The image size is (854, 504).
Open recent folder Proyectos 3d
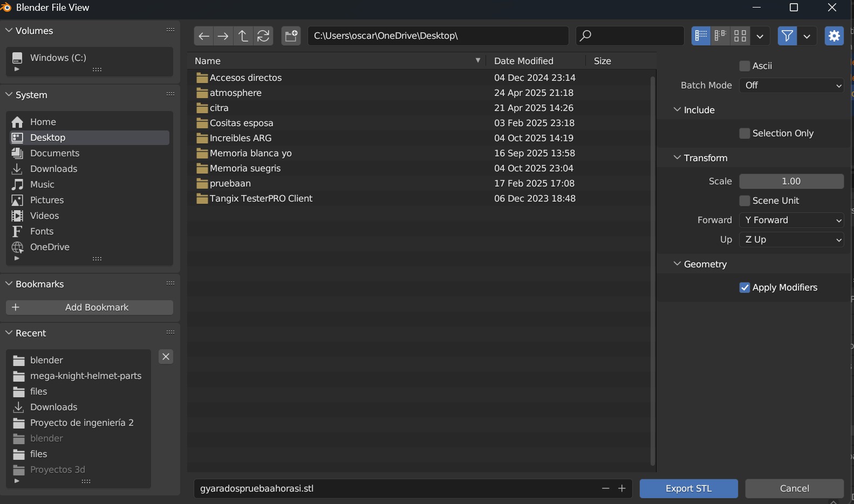[x=79, y=470]
